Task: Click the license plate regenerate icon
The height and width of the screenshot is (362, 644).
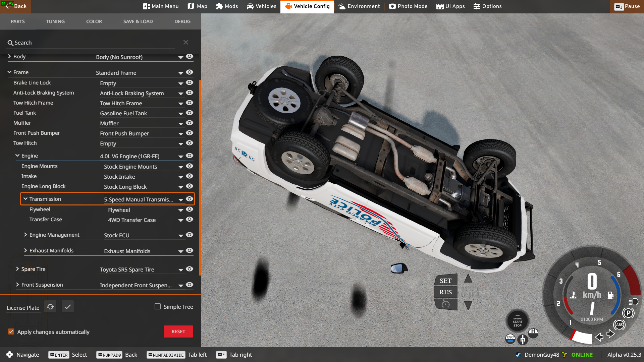Action: point(50,307)
